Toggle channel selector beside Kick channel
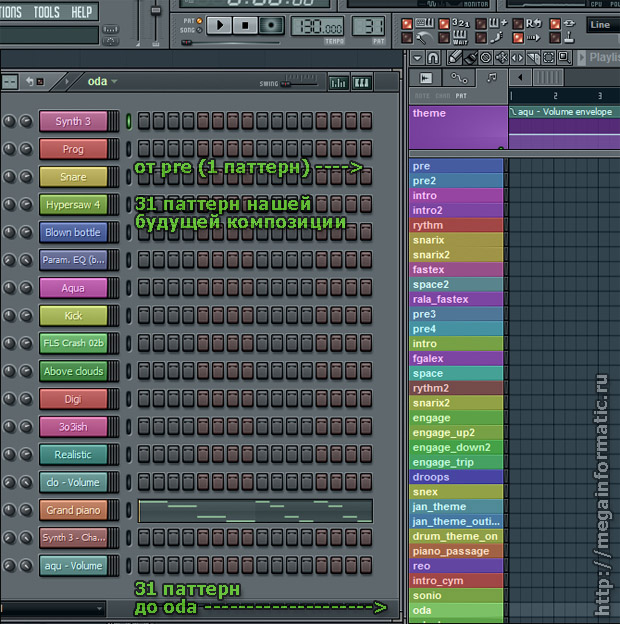620x624 pixels. coord(129,316)
